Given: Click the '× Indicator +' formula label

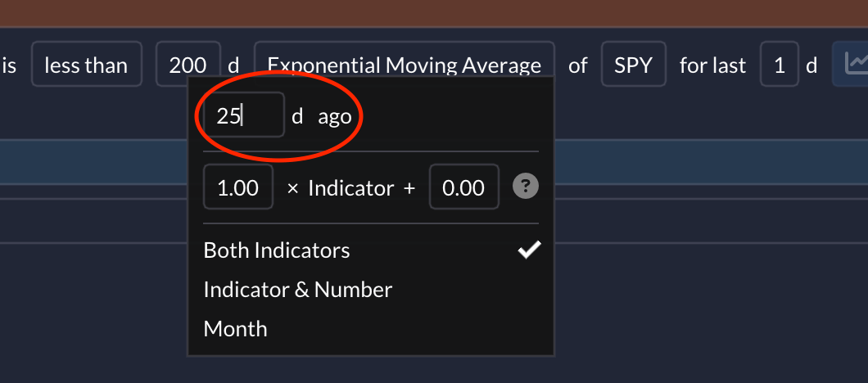Looking at the screenshot, I should [x=351, y=188].
